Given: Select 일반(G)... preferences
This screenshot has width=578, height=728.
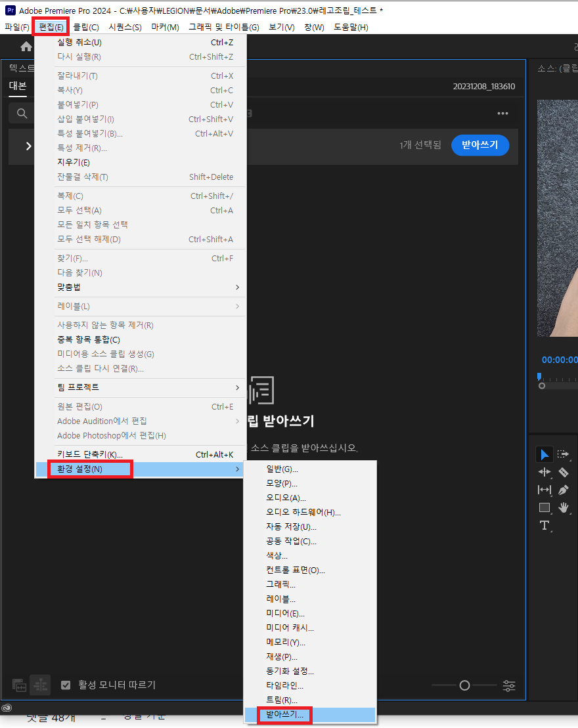Looking at the screenshot, I should click(310, 469).
